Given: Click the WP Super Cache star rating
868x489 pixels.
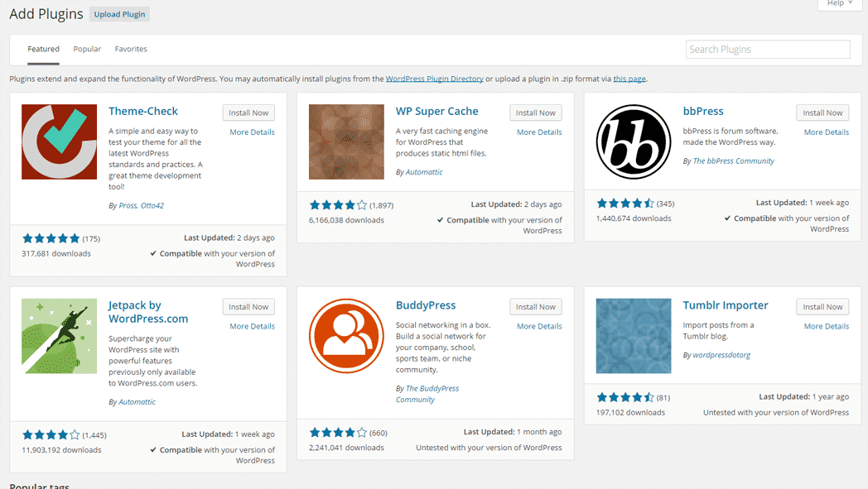Looking at the screenshot, I should pyautogui.click(x=338, y=205).
